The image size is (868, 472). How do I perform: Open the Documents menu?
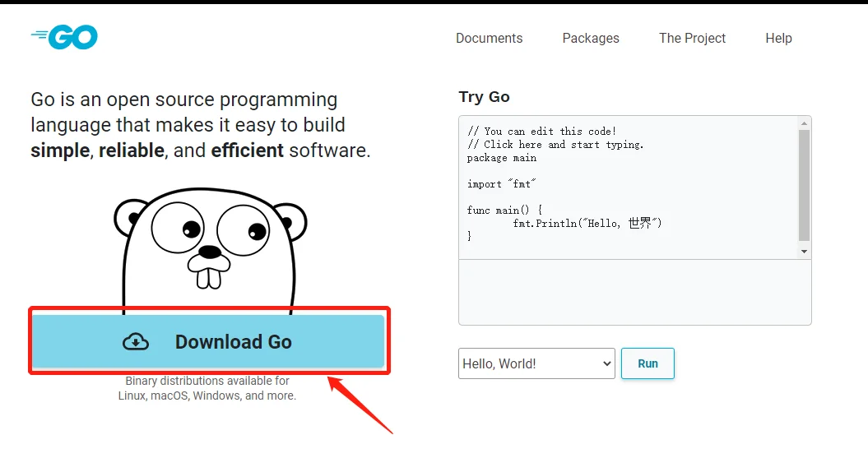coord(489,38)
